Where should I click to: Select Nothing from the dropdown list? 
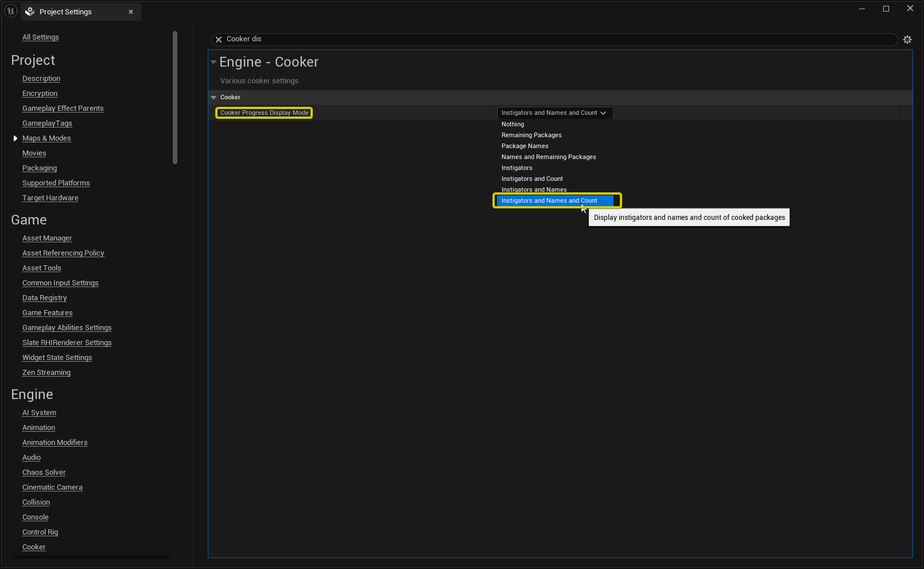[x=513, y=125]
